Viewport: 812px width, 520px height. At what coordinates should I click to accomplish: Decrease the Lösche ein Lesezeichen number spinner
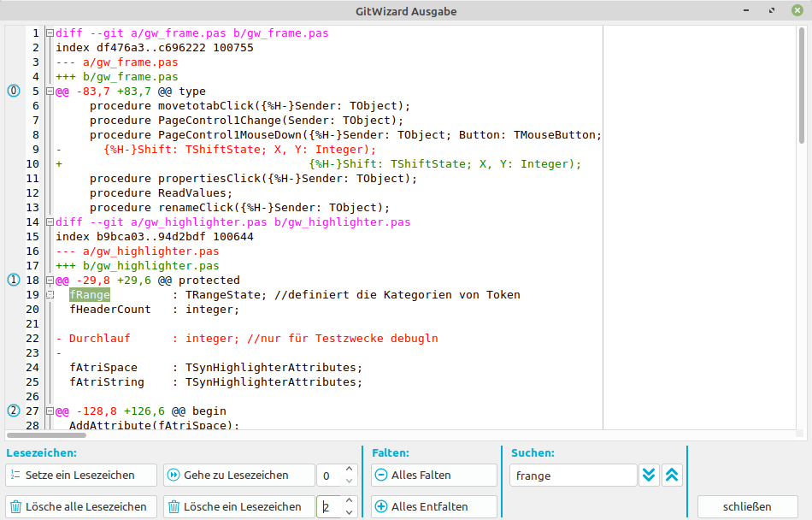tap(349, 512)
